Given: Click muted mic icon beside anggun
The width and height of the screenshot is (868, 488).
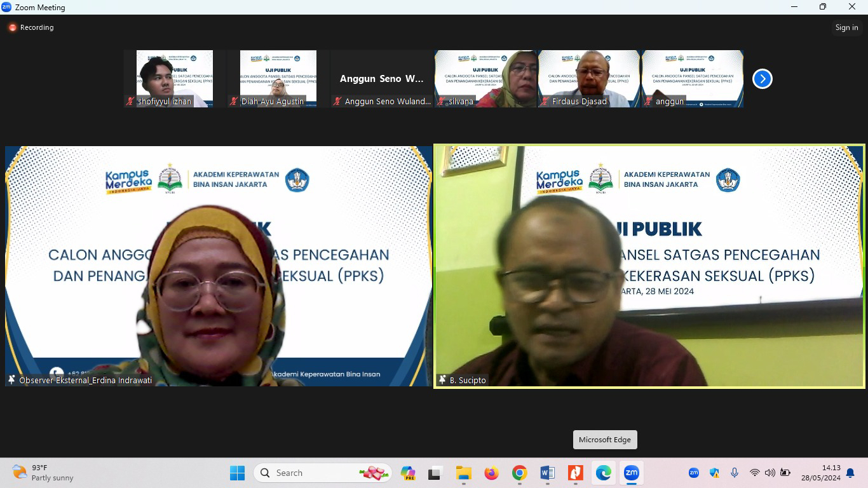Looking at the screenshot, I should pos(648,102).
